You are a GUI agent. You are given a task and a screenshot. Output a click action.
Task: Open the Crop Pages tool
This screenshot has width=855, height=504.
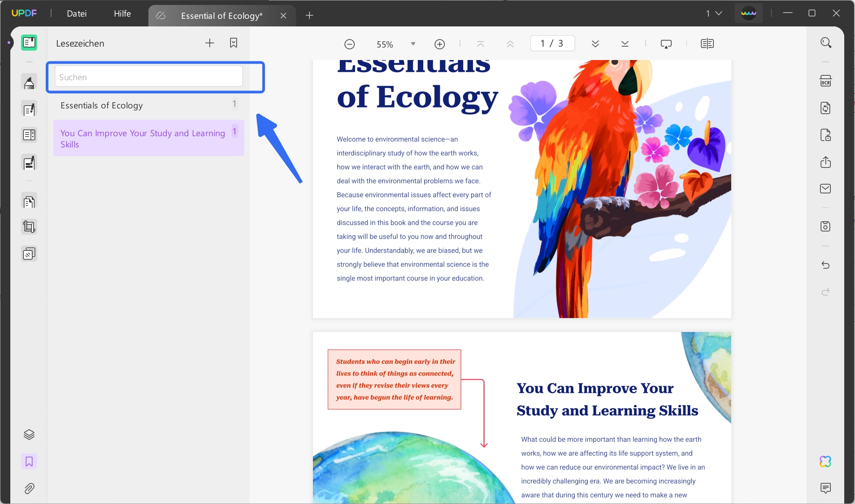tap(29, 227)
